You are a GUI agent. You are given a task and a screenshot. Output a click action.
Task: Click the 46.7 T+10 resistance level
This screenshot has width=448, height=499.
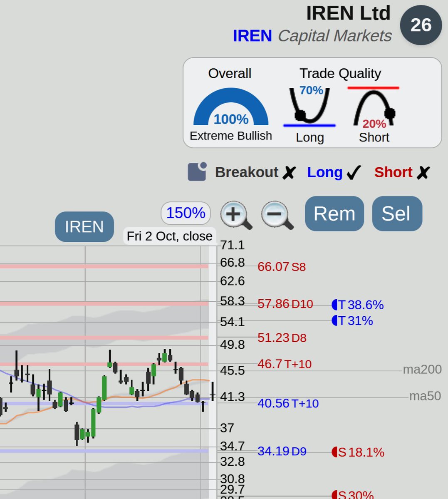(285, 364)
